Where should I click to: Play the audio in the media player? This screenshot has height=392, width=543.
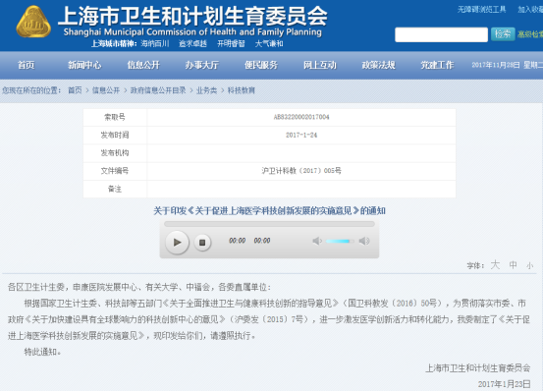tap(177, 242)
